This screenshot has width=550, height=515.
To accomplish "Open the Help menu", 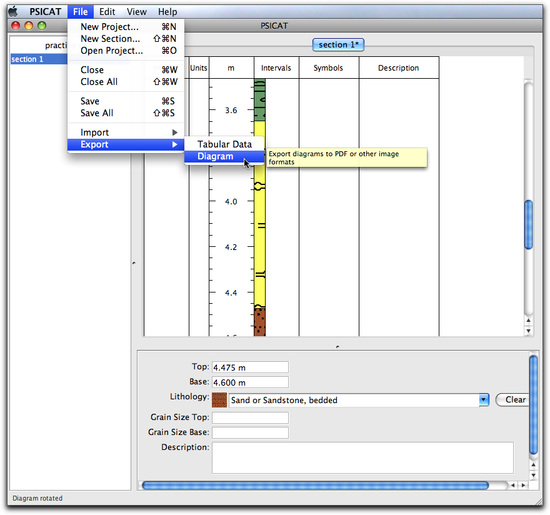I will [167, 12].
